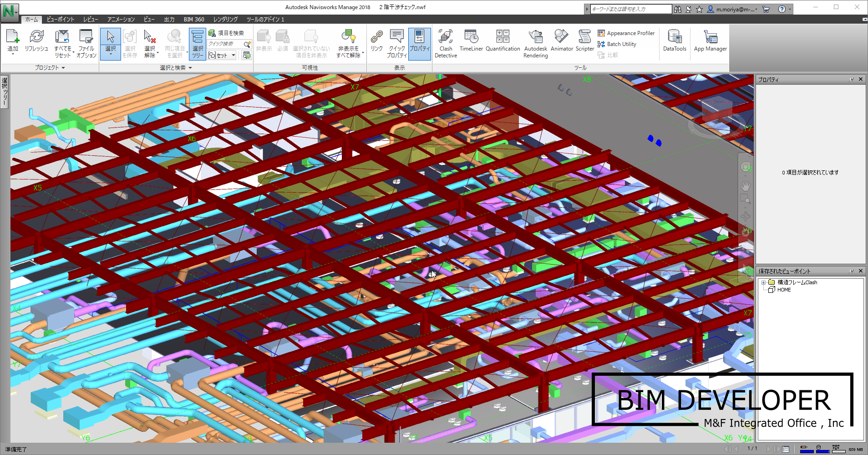Click the pencil progress bar indicator

[x=807, y=449]
